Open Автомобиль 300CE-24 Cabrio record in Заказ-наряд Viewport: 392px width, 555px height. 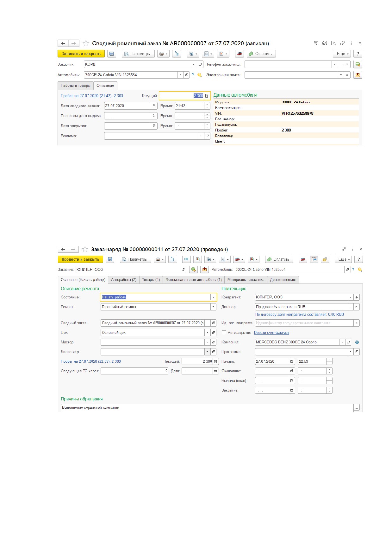tap(347, 270)
